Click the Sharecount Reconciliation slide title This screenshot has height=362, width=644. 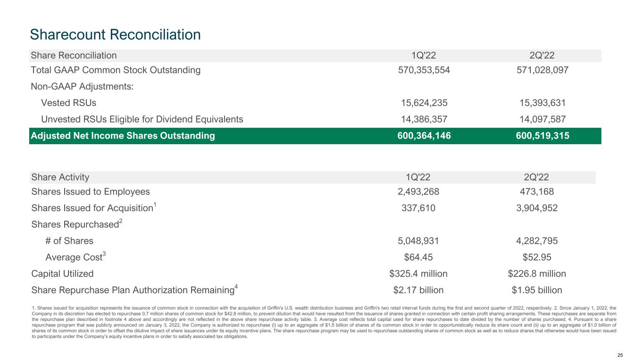115,34
